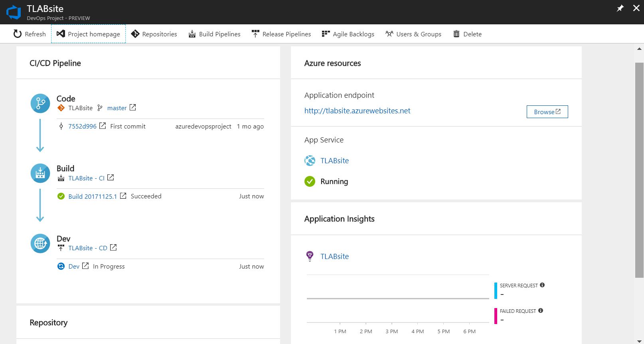Open the Dev release environment link

tap(74, 267)
